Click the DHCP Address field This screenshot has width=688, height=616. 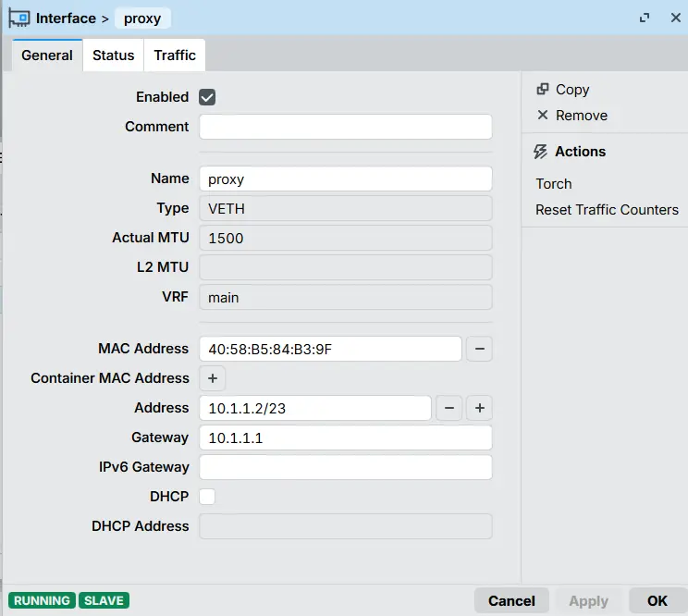coord(346,526)
